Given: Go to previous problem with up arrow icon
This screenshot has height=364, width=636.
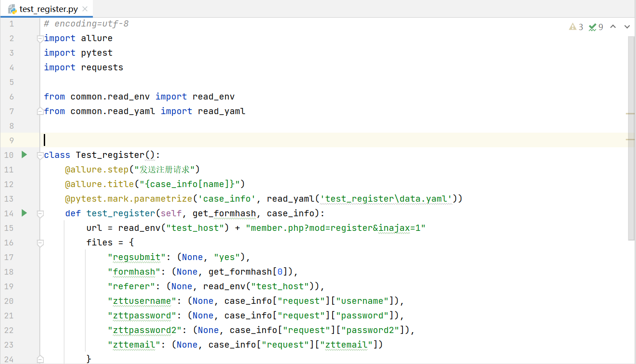Looking at the screenshot, I should 613,27.
